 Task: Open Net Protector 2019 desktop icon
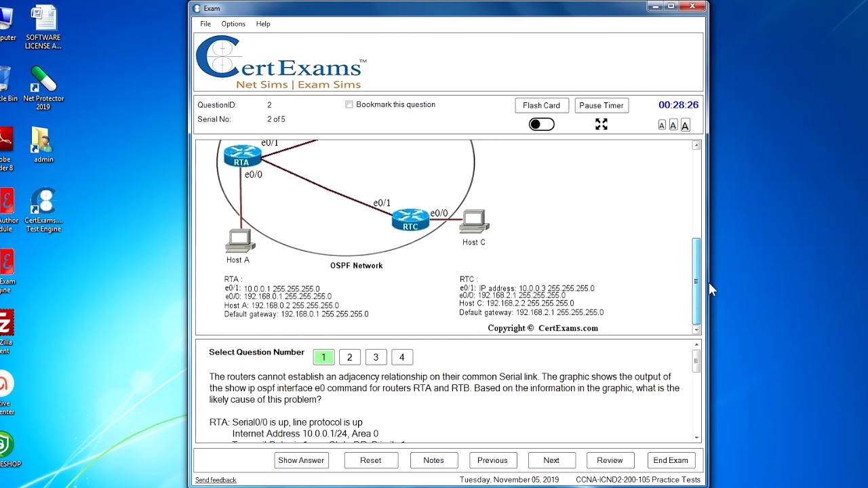[43, 88]
